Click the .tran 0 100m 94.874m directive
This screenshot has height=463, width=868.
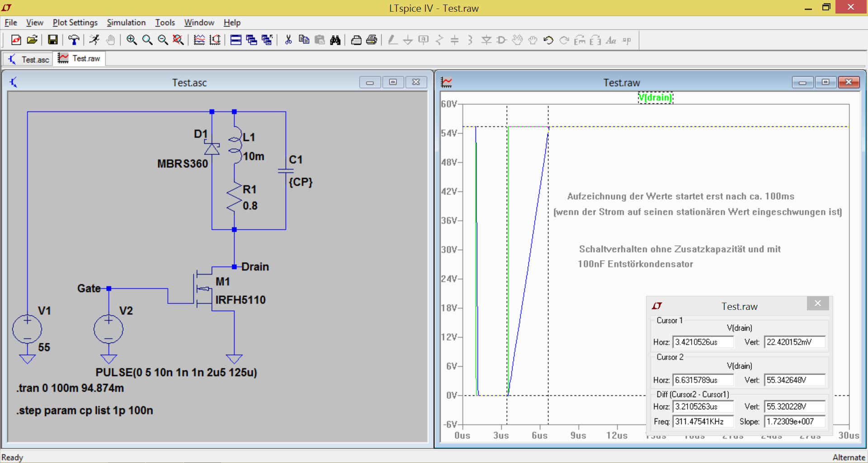tap(70, 388)
